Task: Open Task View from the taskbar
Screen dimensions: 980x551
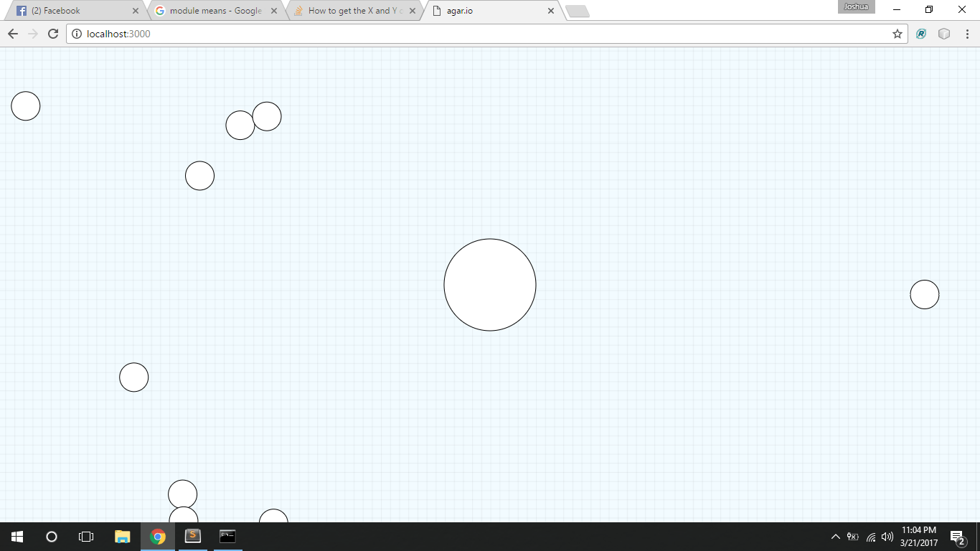Action: [85, 536]
